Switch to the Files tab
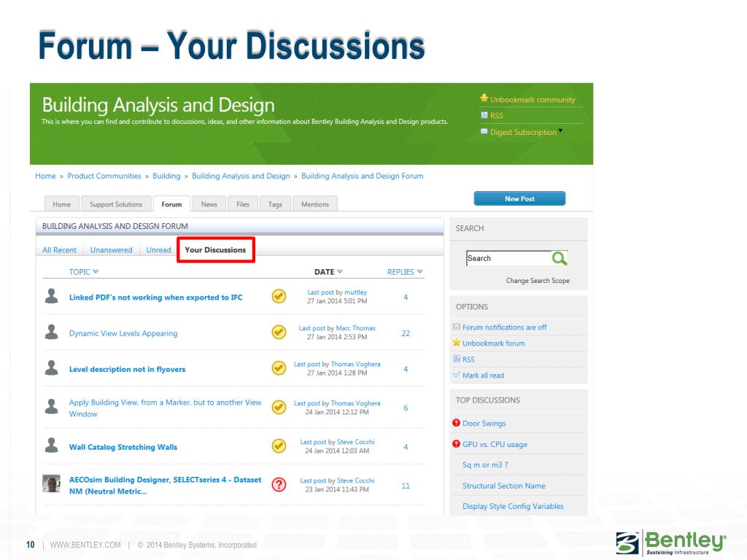 (x=243, y=204)
